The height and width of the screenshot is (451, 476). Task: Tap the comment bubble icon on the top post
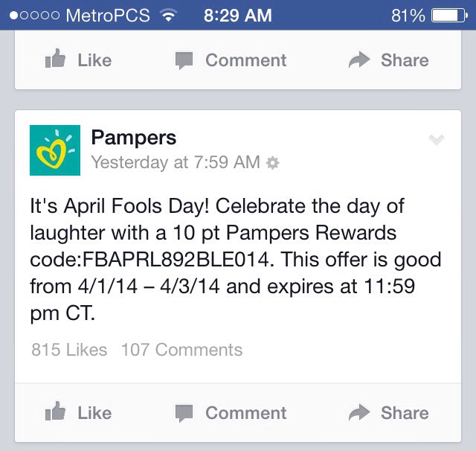click(x=184, y=60)
